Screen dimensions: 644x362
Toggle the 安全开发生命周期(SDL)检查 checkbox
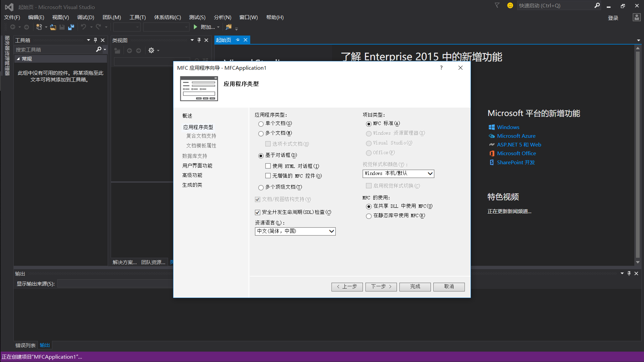tap(258, 212)
